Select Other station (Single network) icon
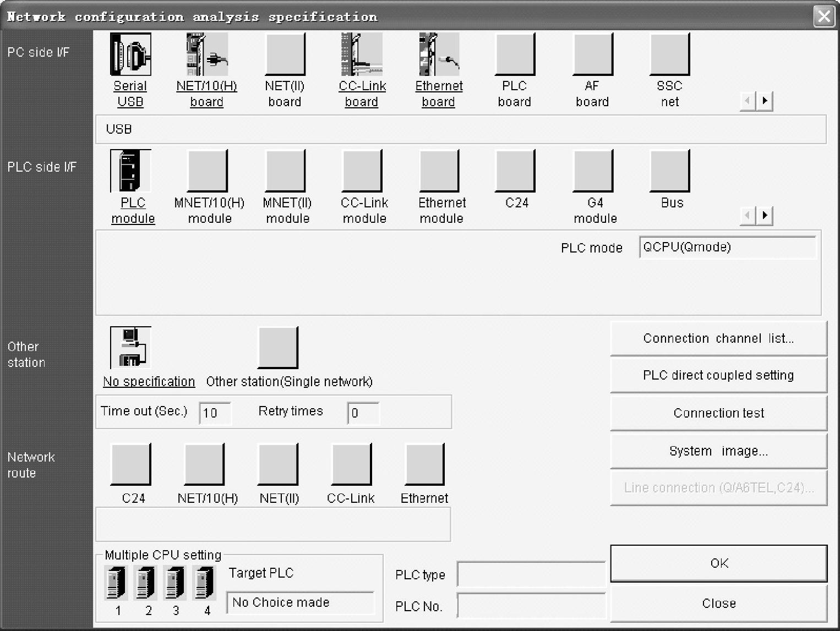840x631 pixels. click(x=278, y=348)
